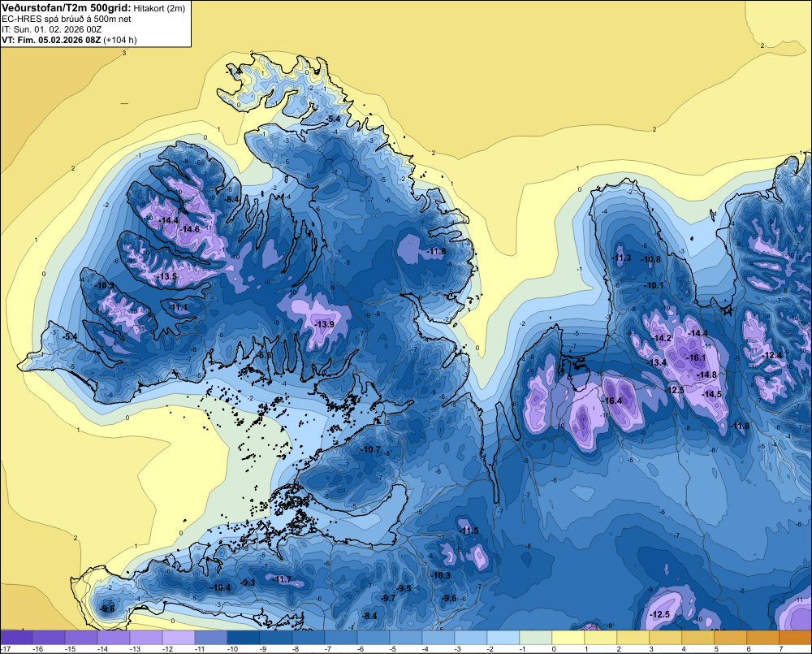This screenshot has width=812, height=654.
Task: Click the -9.5 temperature label
Action: (x=404, y=588)
